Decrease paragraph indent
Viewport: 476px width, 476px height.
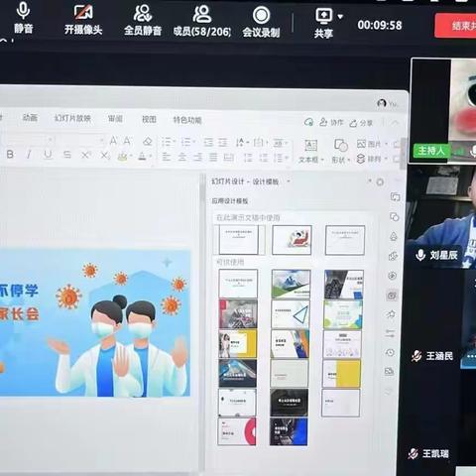208,143
